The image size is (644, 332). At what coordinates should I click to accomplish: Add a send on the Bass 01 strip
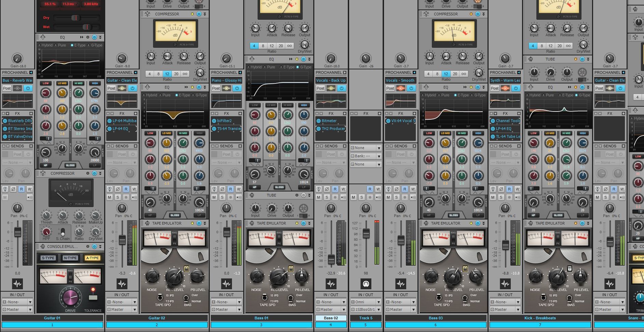(240, 146)
